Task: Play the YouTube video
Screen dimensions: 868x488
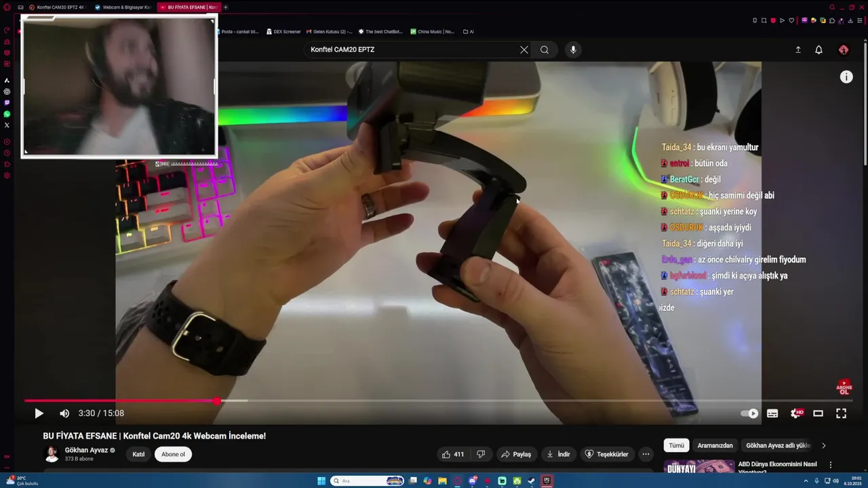Action: coord(39,413)
